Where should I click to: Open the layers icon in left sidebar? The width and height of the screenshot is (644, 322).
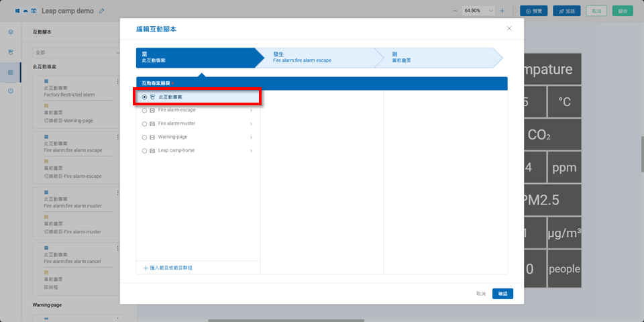(11, 32)
